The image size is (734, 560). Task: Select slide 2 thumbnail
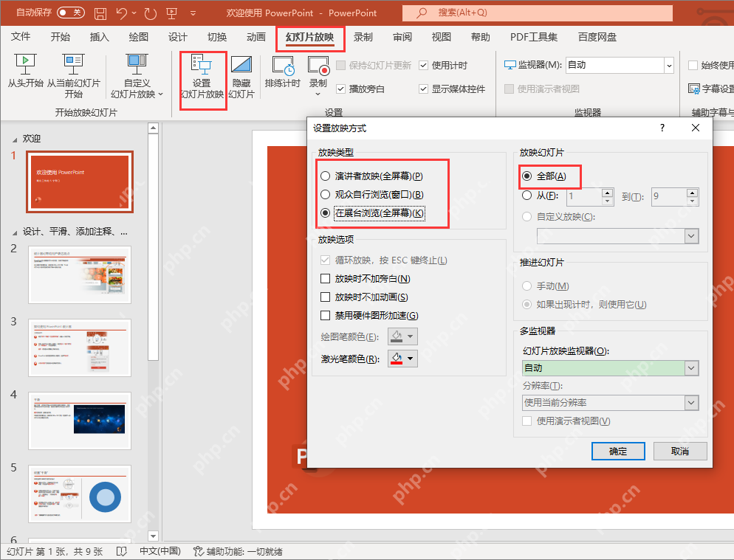click(80, 274)
